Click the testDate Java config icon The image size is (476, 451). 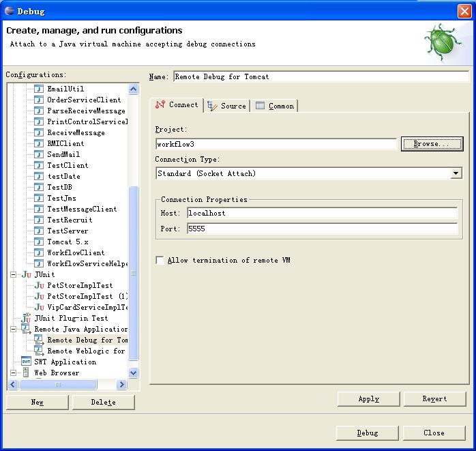click(39, 176)
